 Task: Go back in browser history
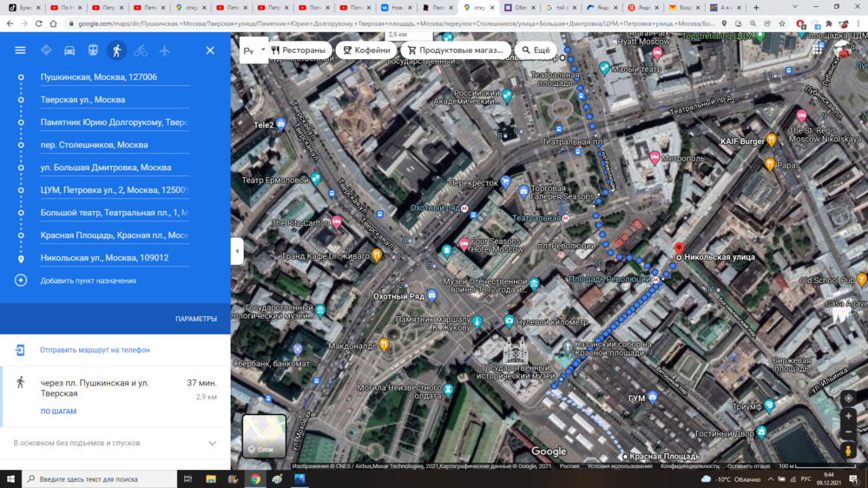[x=10, y=23]
